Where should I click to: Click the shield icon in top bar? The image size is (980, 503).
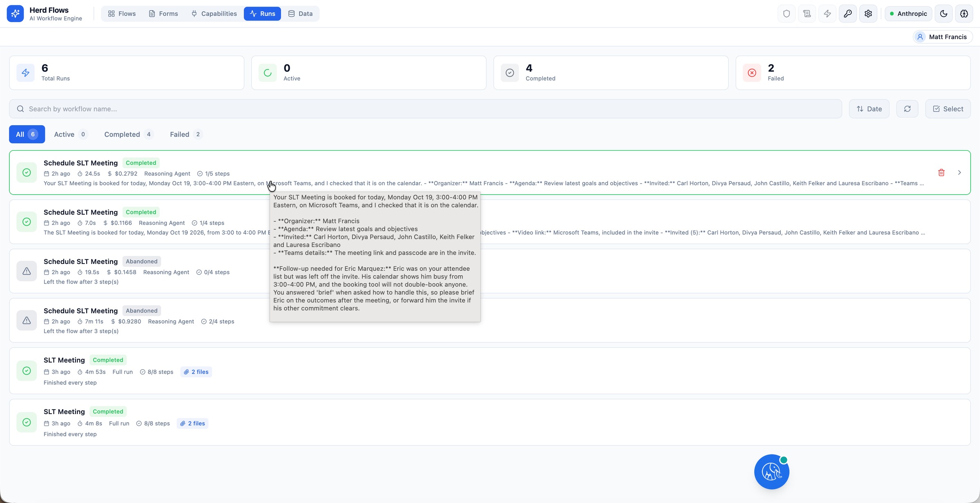tap(786, 13)
